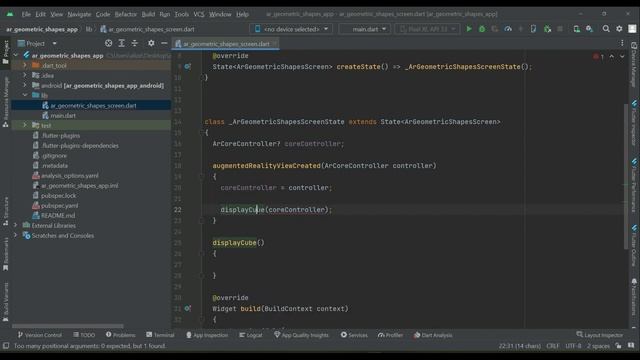The width and height of the screenshot is (640, 360).
Task: Select the ar_geometric_shapes_screen.dart editor tab
Action: [226, 43]
